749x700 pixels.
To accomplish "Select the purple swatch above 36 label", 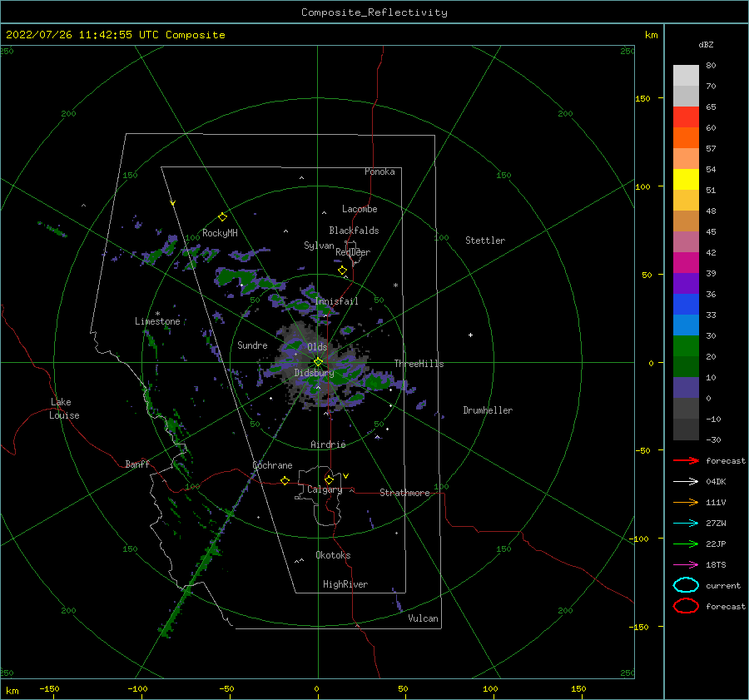I will (x=686, y=283).
